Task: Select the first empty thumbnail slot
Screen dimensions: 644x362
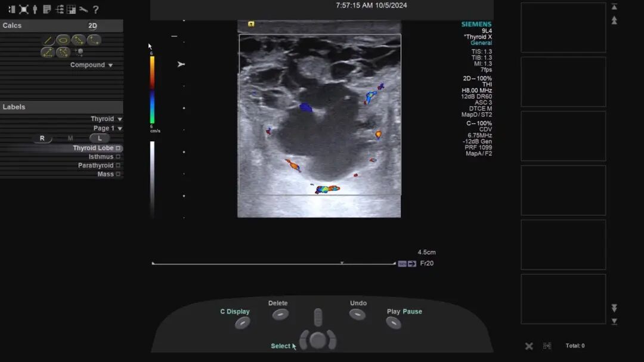Action: [563, 27]
